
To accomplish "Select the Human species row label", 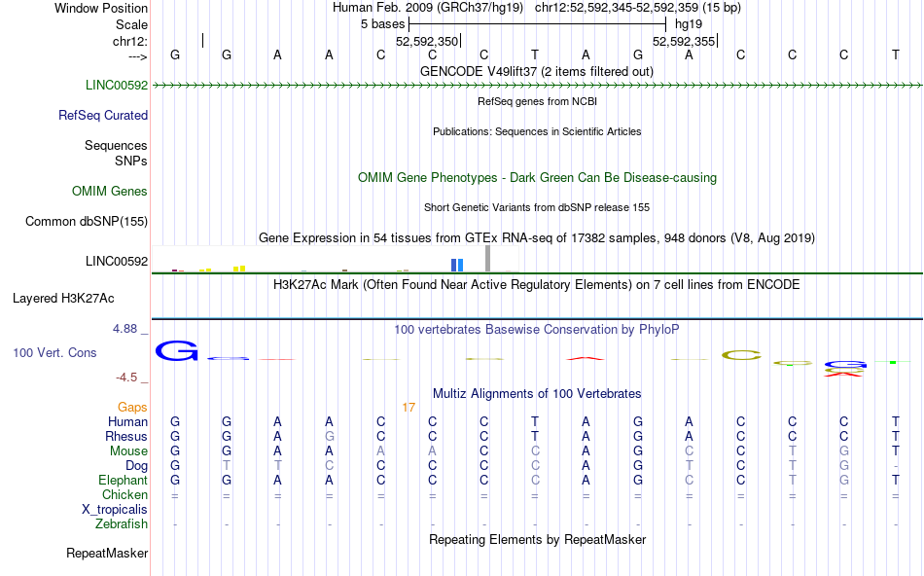I will tap(127, 422).
